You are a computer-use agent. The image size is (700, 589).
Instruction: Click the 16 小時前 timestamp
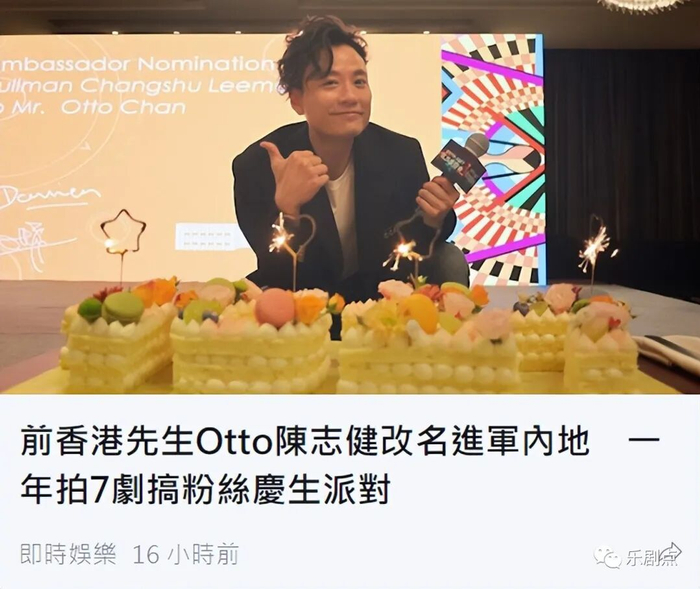(x=186, y=554)
